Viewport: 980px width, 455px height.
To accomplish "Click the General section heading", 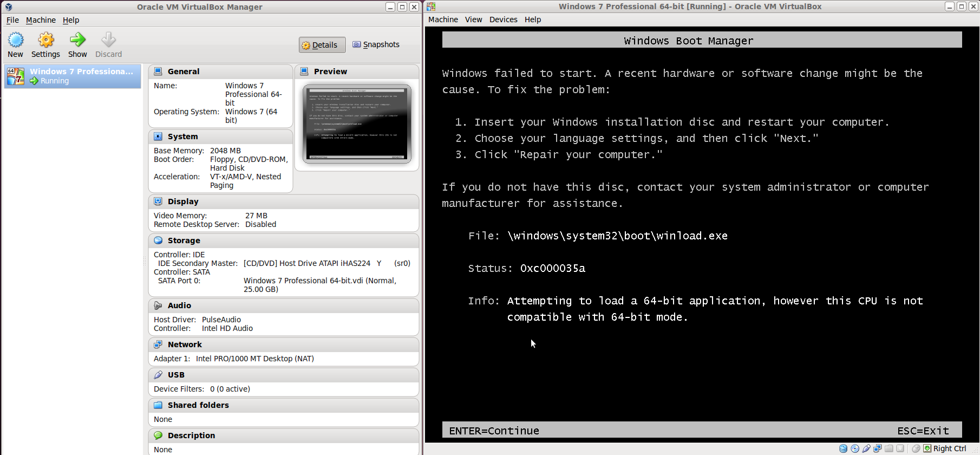I will point(184,71).
